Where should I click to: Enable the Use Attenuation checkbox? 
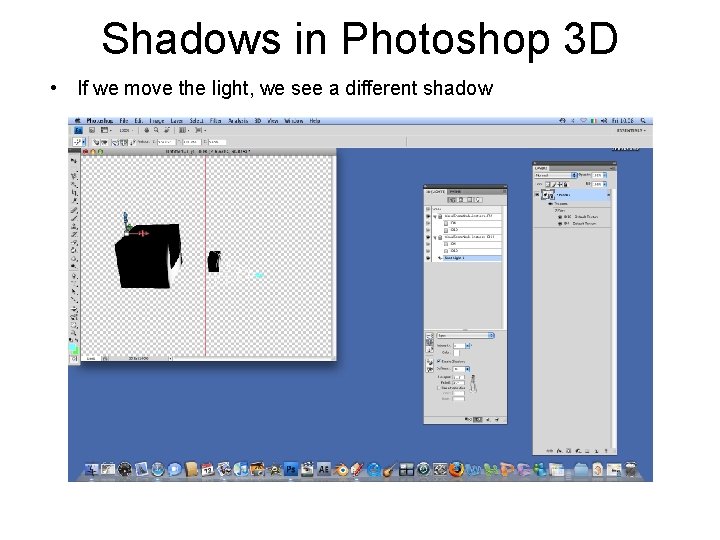439,388
